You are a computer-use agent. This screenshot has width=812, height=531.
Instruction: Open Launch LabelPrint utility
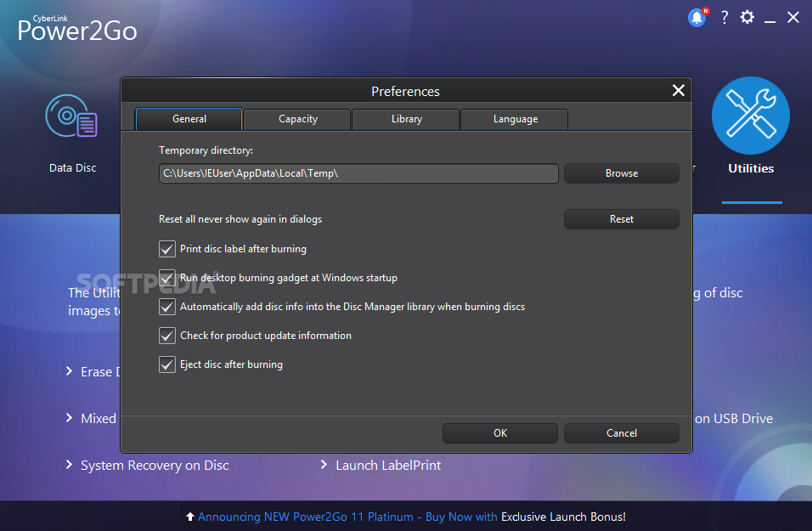click(388, 466)
